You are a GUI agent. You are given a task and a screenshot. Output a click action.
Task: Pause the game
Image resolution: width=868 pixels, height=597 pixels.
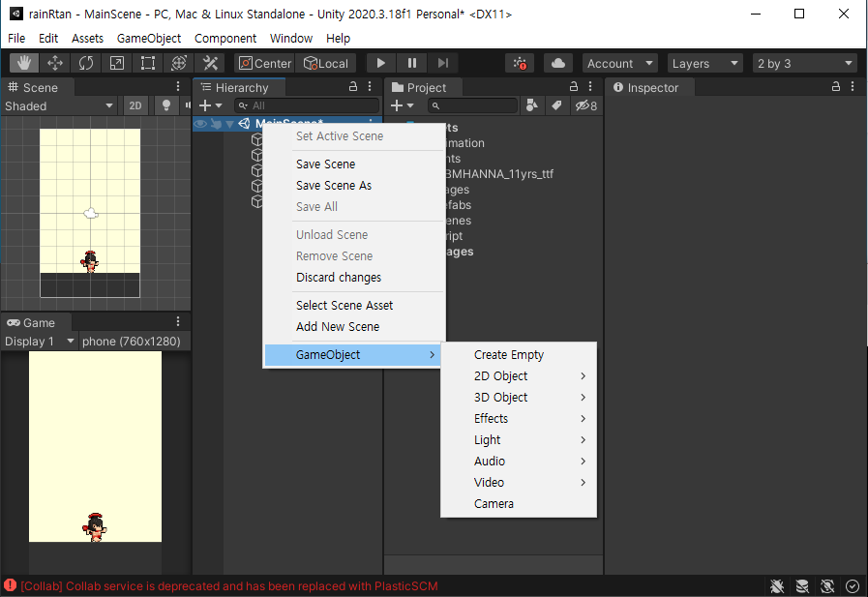point(412,63)
